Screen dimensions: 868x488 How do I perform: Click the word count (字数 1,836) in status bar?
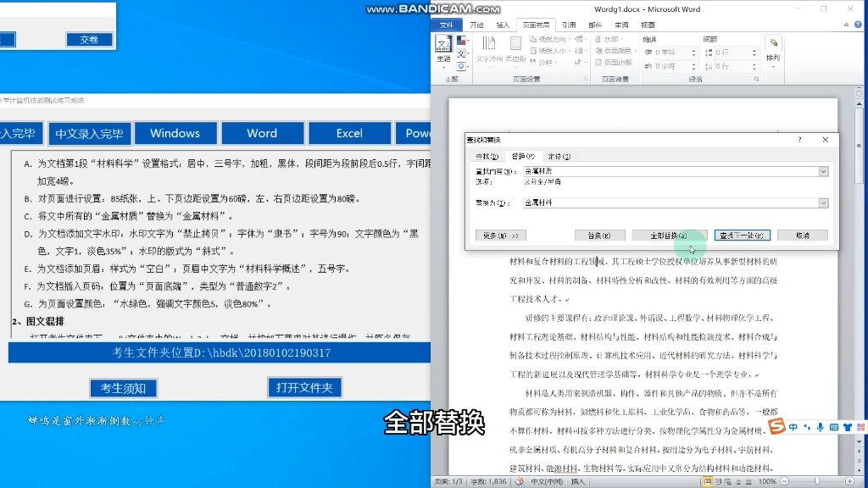488,480
